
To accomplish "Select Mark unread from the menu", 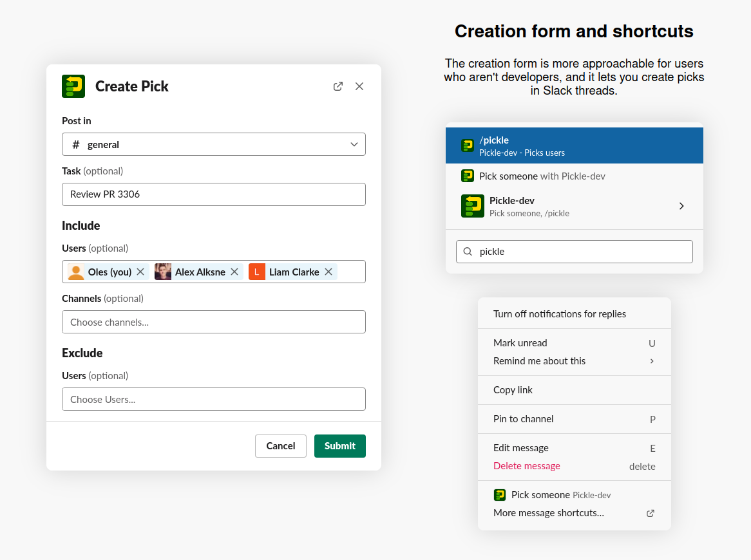I will click(521, 342).
